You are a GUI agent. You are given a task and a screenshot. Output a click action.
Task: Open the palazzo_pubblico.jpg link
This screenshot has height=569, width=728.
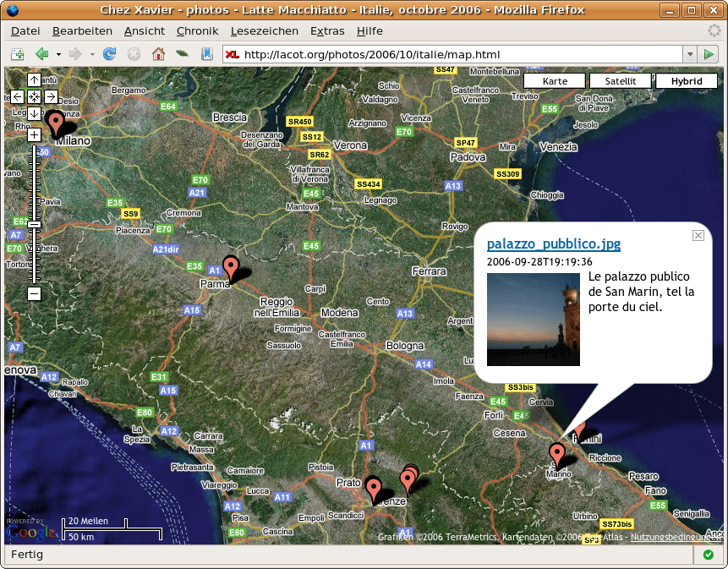coord(554,243)
